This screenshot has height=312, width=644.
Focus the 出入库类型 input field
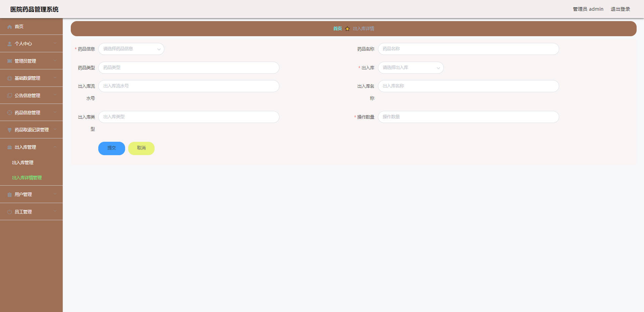click(x=189, y=117)
